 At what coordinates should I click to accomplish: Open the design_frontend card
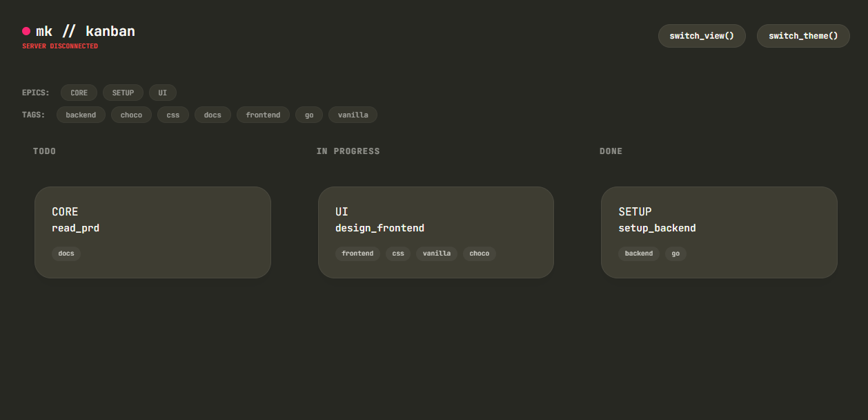click(436, 232)
